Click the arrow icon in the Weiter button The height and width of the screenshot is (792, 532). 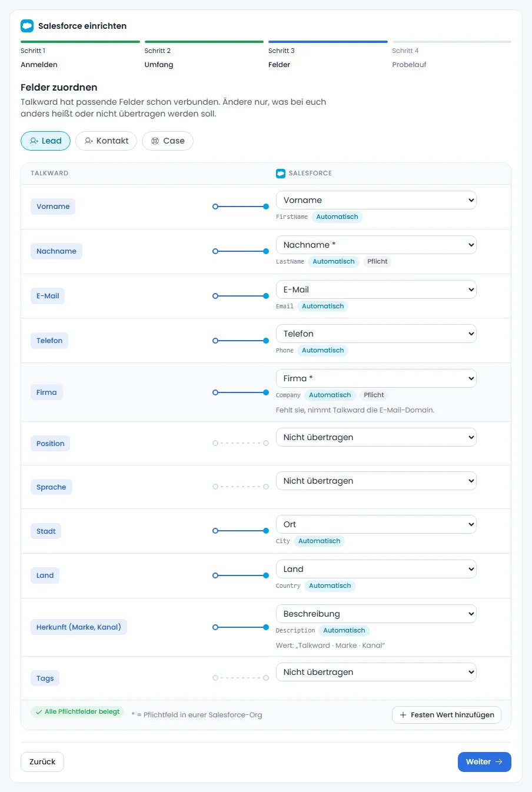click(499, 762)
